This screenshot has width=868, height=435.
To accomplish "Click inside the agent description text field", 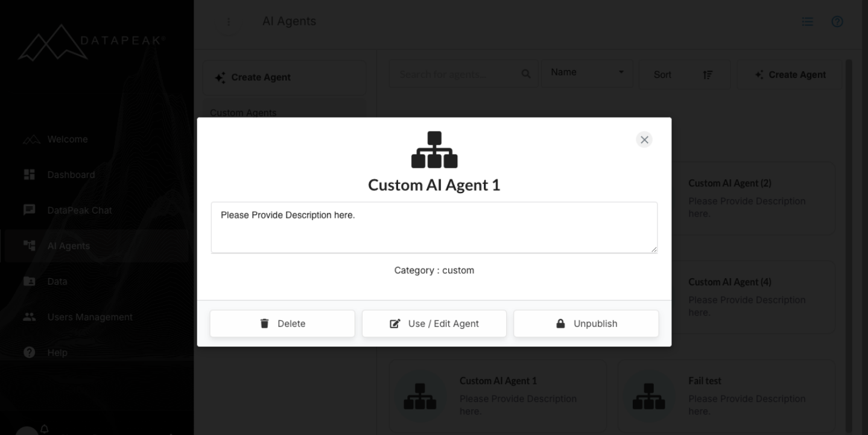I will 434,227.
